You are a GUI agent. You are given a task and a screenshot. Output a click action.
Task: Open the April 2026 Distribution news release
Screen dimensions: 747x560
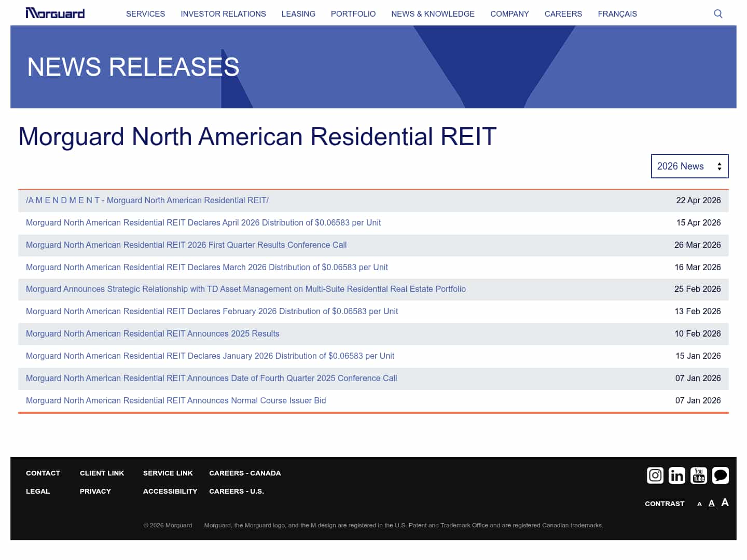coord(203,222)
